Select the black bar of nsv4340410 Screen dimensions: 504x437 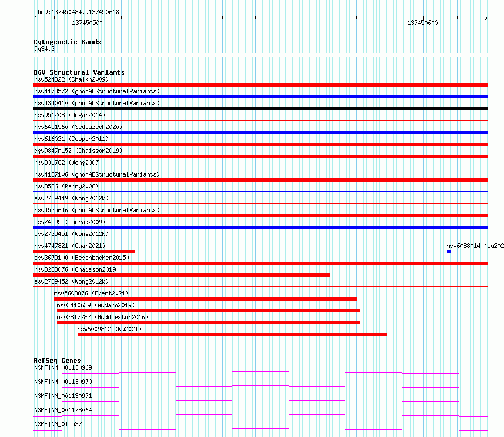(x=260, y=109)
